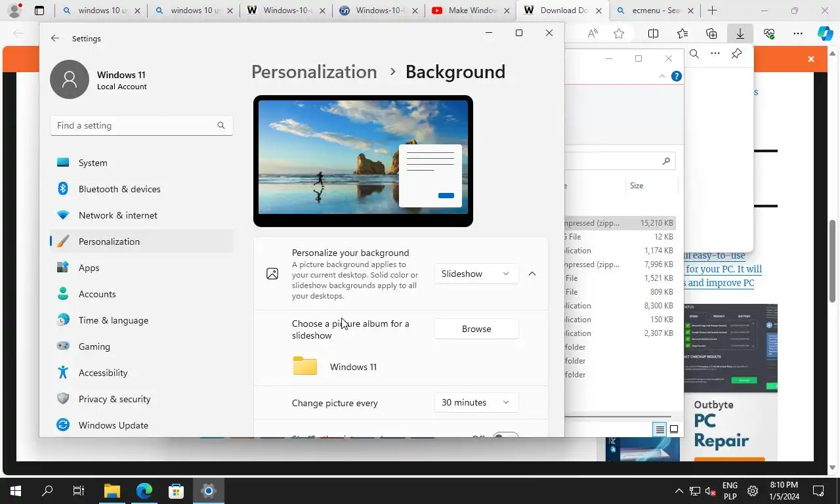Go back using Settings back arrow
This screenshot has height=504, width=840.
tap(55, 39)
